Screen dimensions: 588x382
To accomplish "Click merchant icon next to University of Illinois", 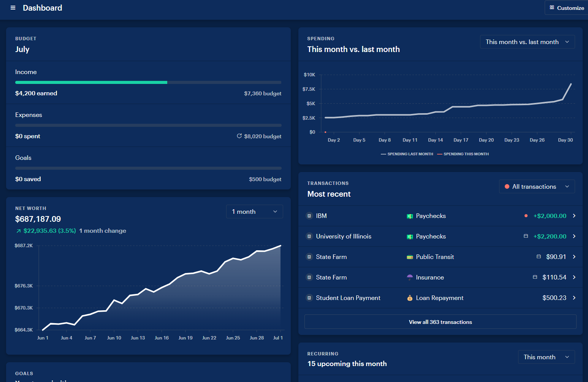I will [x=309, y=236].
